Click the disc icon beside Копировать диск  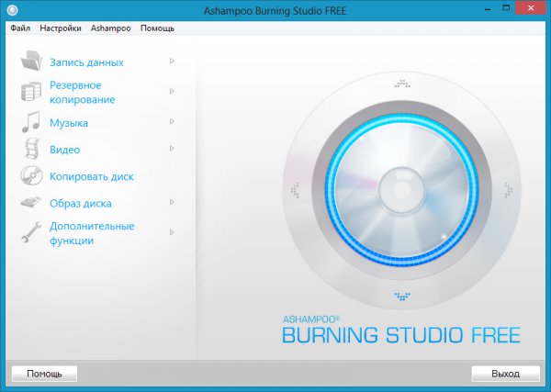(x=31, y=175)
